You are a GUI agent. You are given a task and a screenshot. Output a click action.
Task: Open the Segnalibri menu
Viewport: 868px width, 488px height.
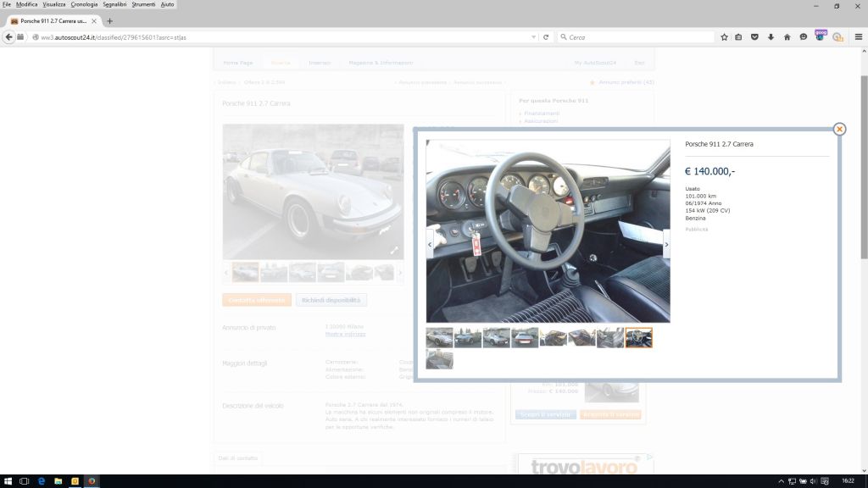click(114, 4)
